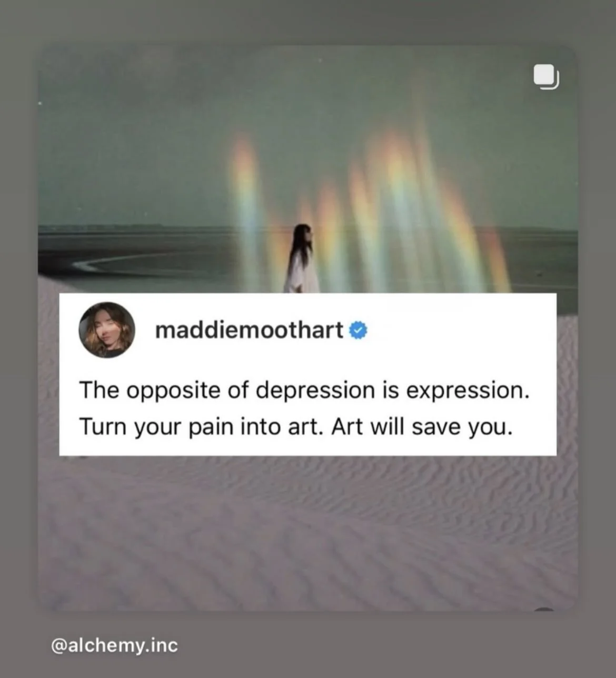Tap the dark partial circle at post's bottom edge
This screenshot has width=616, height=678.
point(544,609)
